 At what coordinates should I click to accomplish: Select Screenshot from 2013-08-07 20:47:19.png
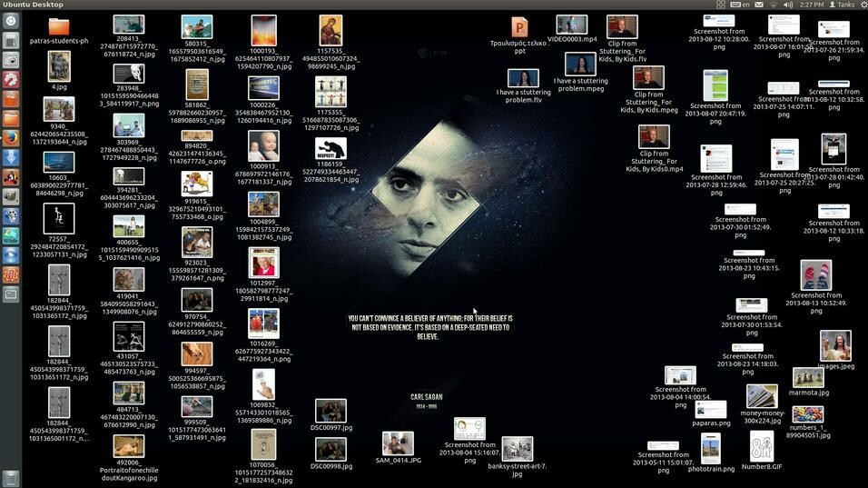pyautogui.click(x=715, y=97)
